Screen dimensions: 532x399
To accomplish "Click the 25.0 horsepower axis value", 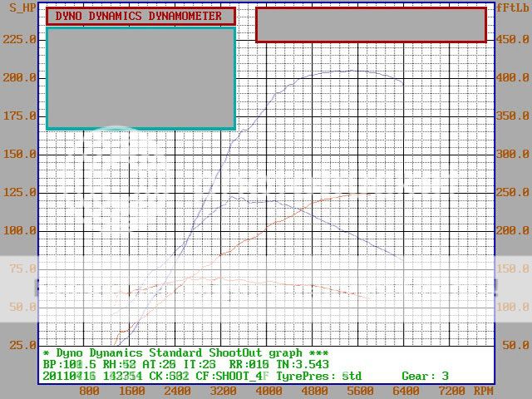I will pyautogui.click(x=22, y=346).
